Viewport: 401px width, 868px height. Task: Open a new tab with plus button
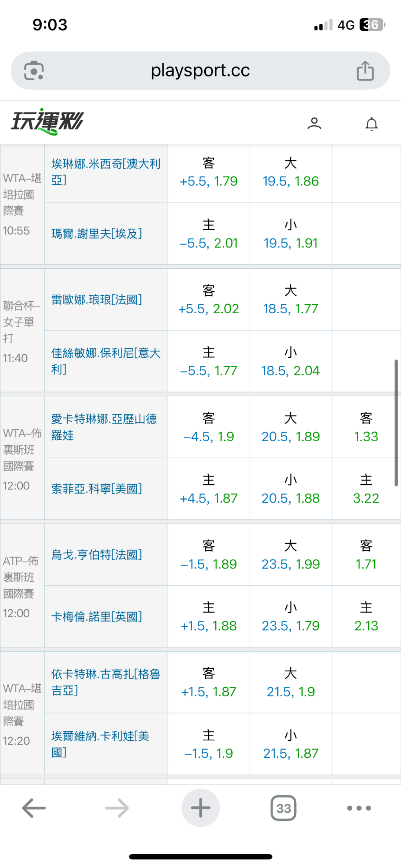click(x=200, y=808)
